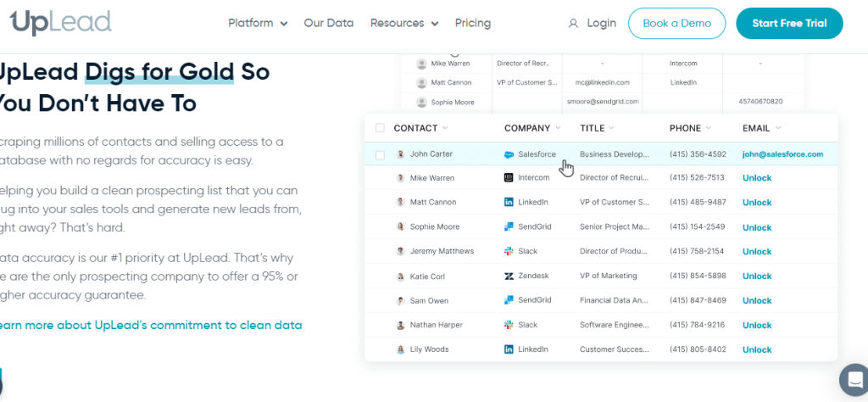Click the SendGrid logo in Sam Owen row
The height and width of the screenshot is (402, 868).
click(x=509, y=300)
